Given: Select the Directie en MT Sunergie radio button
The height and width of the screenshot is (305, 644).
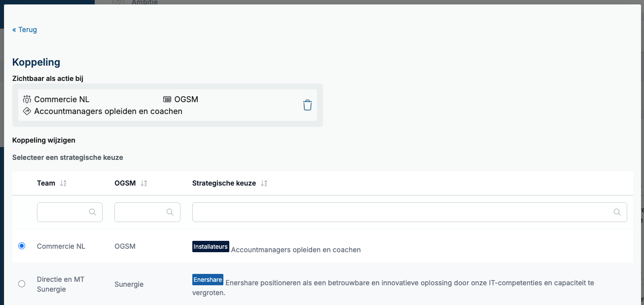Looking at the screenshot, I should [x=21, y=284].
